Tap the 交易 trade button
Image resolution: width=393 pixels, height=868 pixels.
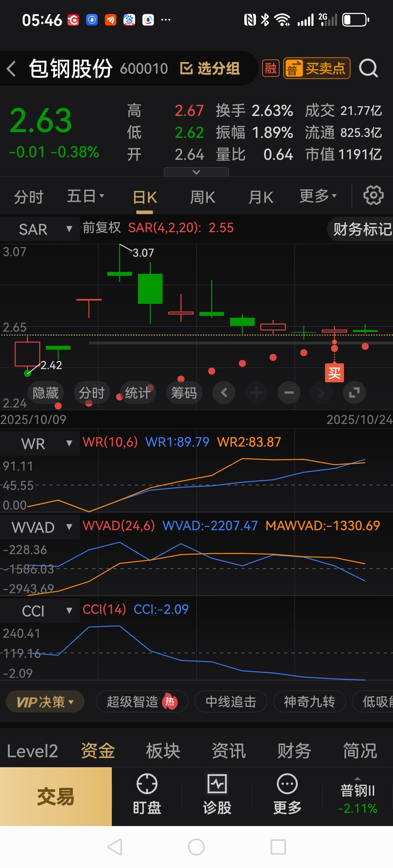pyautogui.click(x=56, y=797)
